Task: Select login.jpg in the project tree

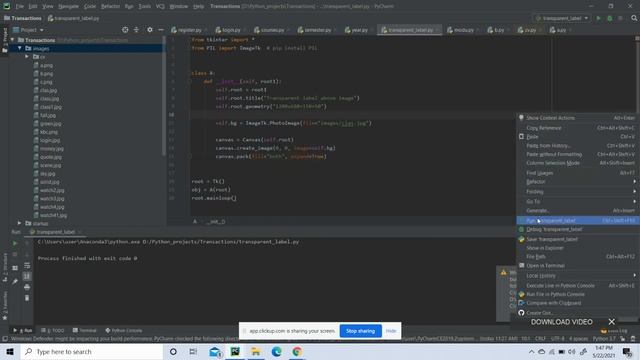Action: pyautogui.click(x=50, y=140)
